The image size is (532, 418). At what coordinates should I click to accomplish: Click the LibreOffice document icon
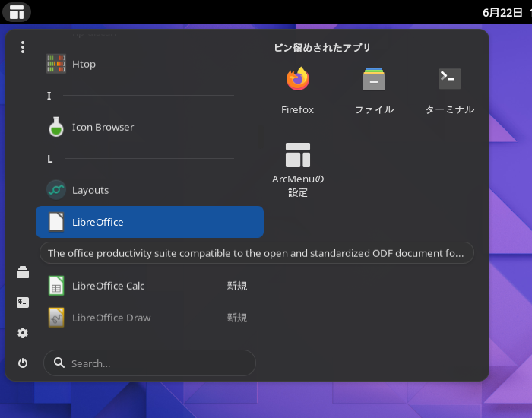point(56,222)
